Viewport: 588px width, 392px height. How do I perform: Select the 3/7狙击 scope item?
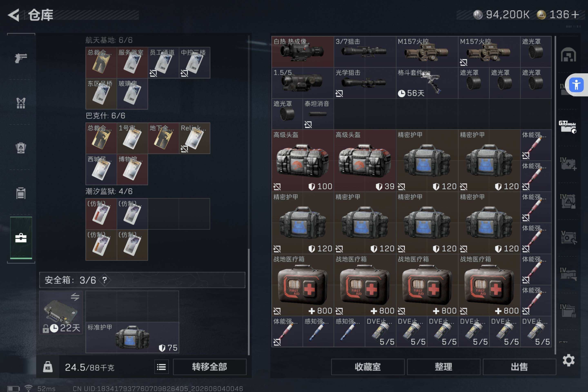365,52
